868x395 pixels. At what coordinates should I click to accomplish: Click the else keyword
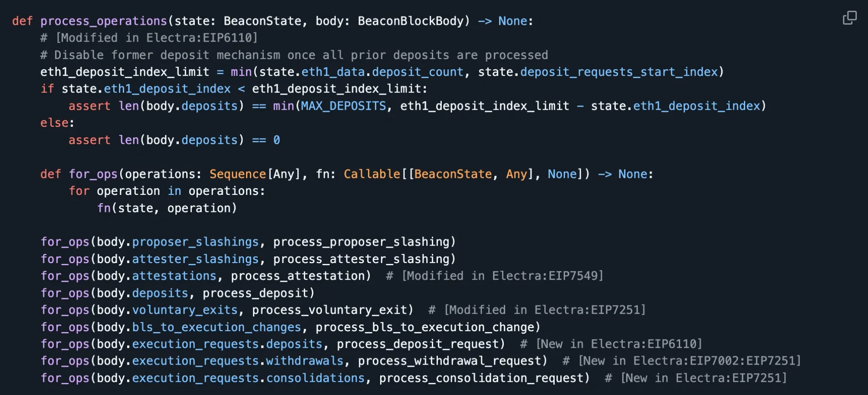tap(54, 123)
